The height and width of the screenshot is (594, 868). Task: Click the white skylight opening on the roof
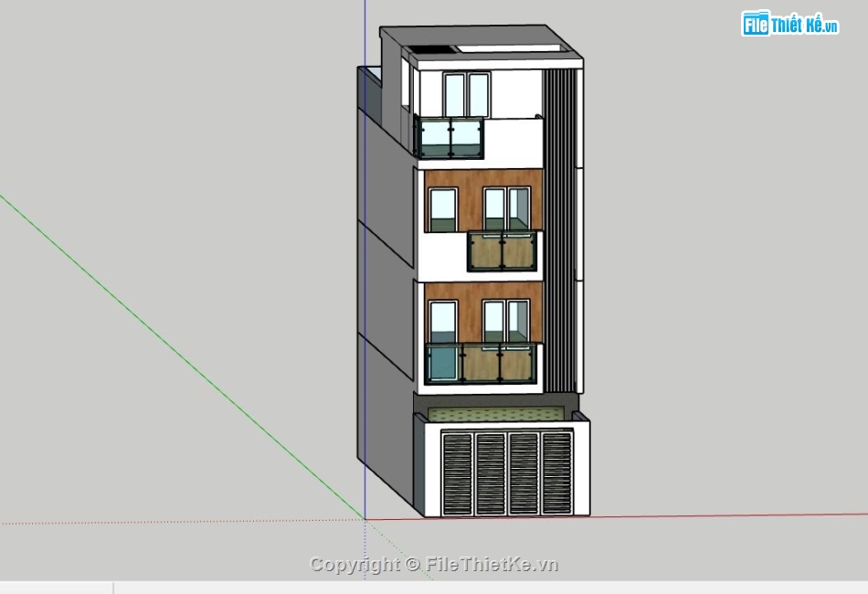508,48
